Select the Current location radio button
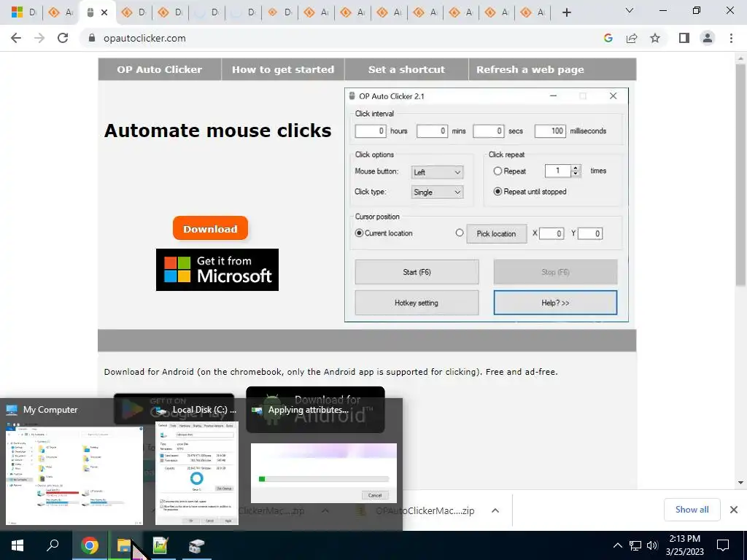 coord(359,233)
